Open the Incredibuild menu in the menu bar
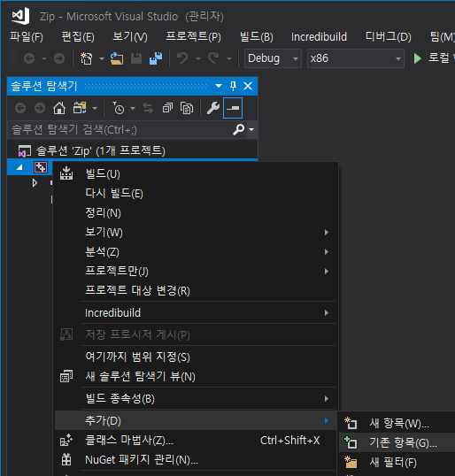The image size is (455, 476). click(319, 37)
